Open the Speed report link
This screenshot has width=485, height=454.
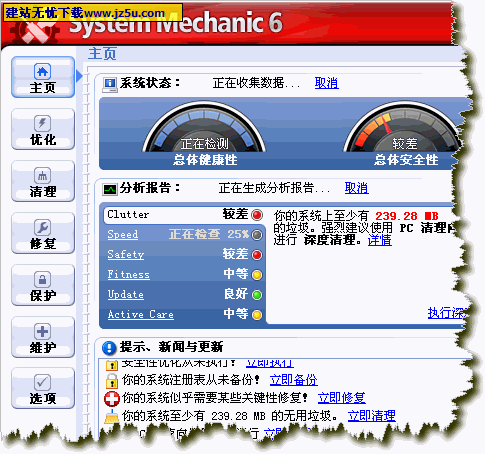click(123, 234)
